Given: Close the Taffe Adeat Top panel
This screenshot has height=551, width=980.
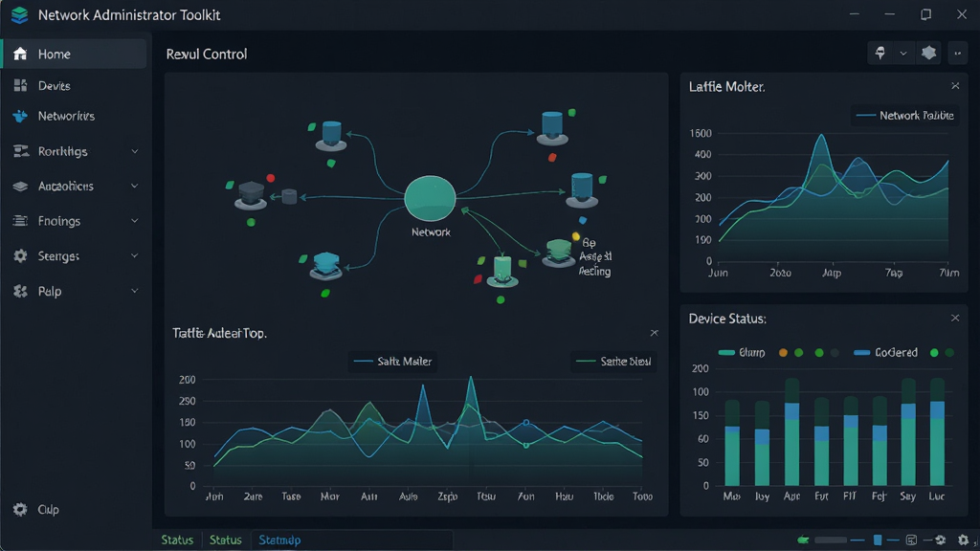Looking at the screenshot, I should [x=654, y=333].
